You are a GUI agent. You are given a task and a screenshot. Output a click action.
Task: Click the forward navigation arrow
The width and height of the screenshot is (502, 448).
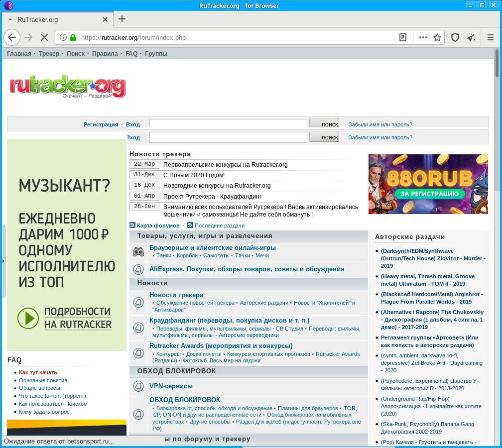coord(28,37)
